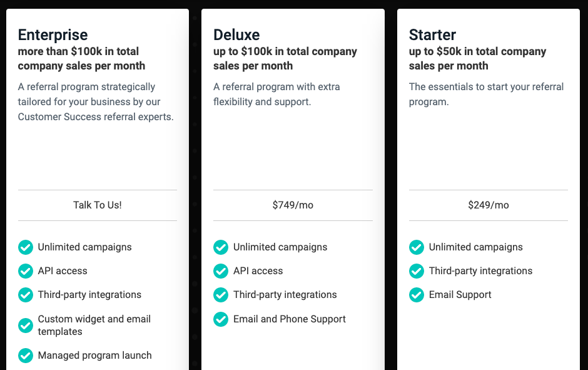Click Starter Unlimited campaigns checkmark icon
The image size is (588, 370).
pyautogui.click(x=417, y=247)
